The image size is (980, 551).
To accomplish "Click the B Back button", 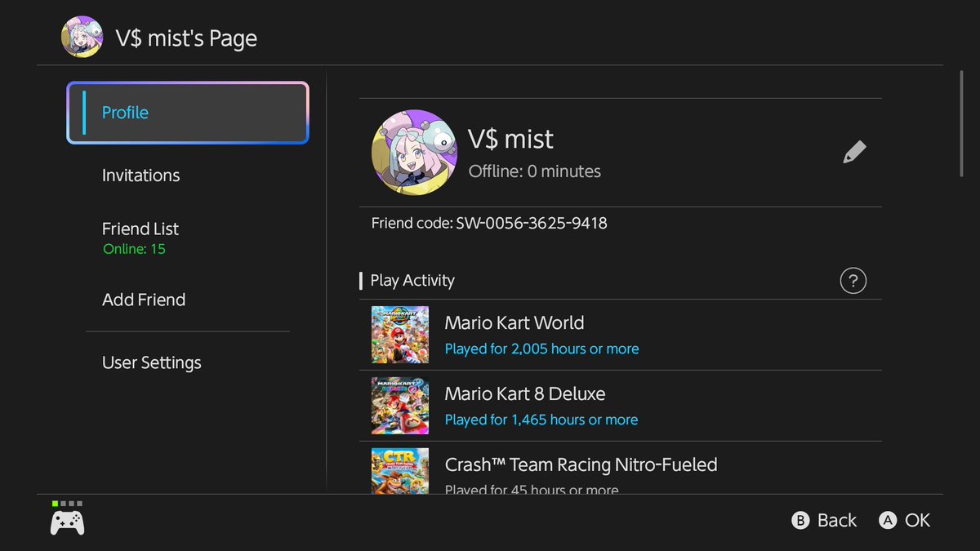I will [x=824, y=521].
